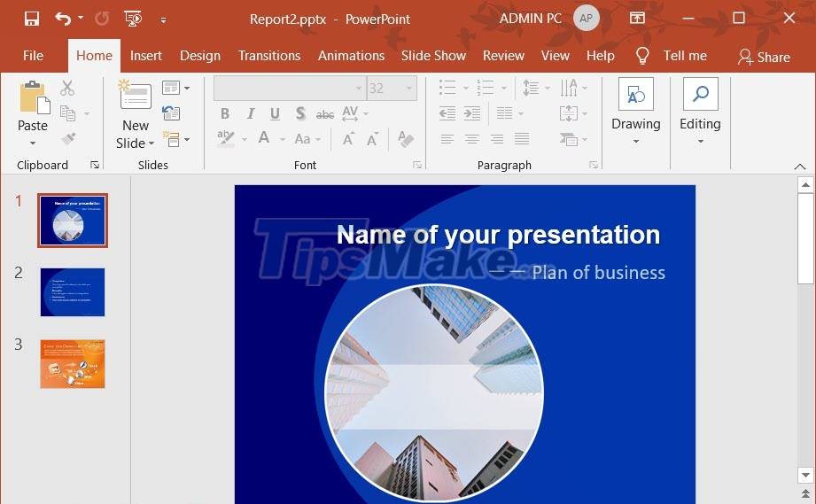Click the Paste clipboard icon
Viewport: 816px width, 504px height.
pyautogui.click(x=35, y=97)
